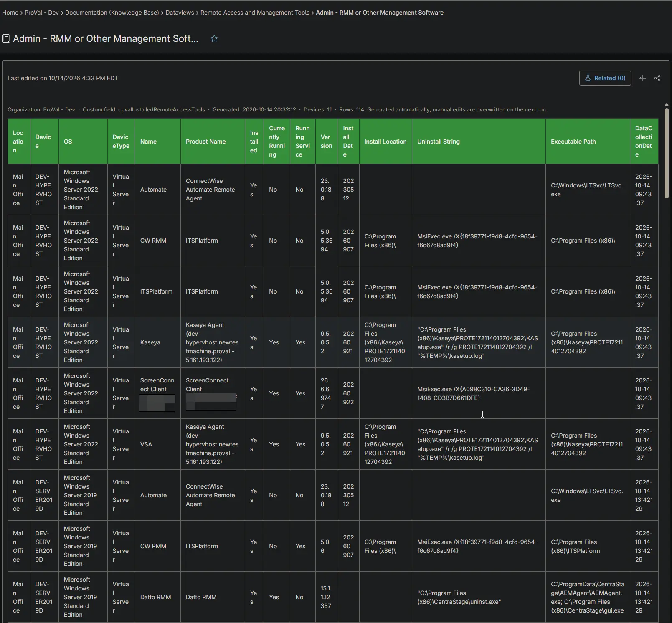Click the Product Name column header
The height and width of the screenshot is (623, 672).
point(213,142)
